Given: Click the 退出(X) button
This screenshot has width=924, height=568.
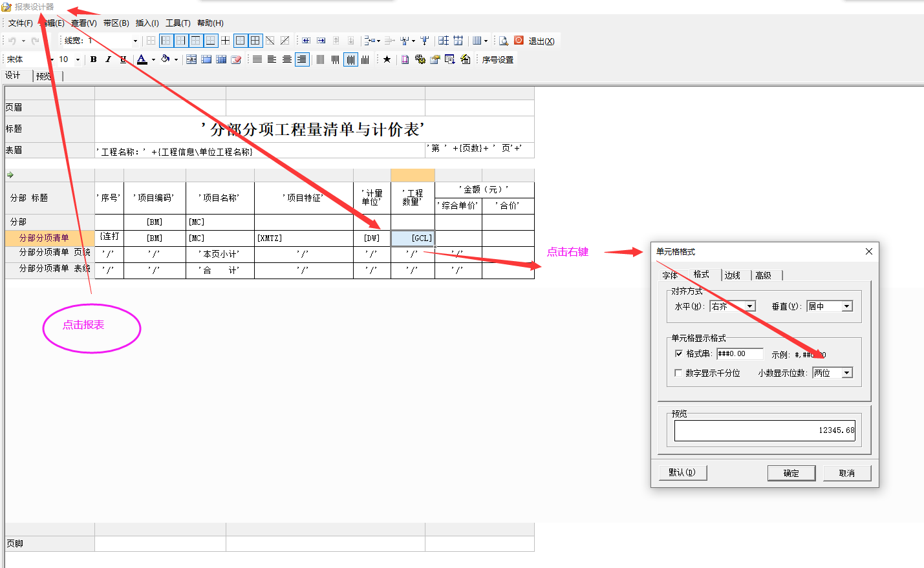Looking at the screenshot, I should (541, 41).
